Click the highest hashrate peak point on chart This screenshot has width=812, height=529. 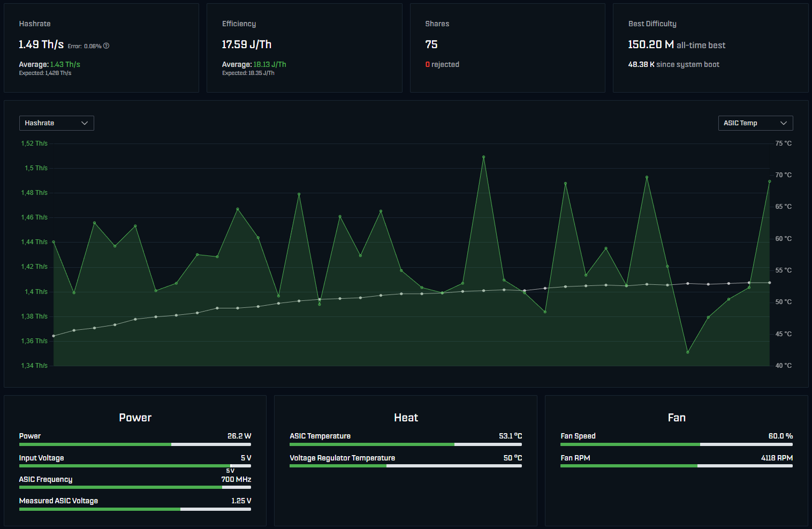click(x=483, y=157)
